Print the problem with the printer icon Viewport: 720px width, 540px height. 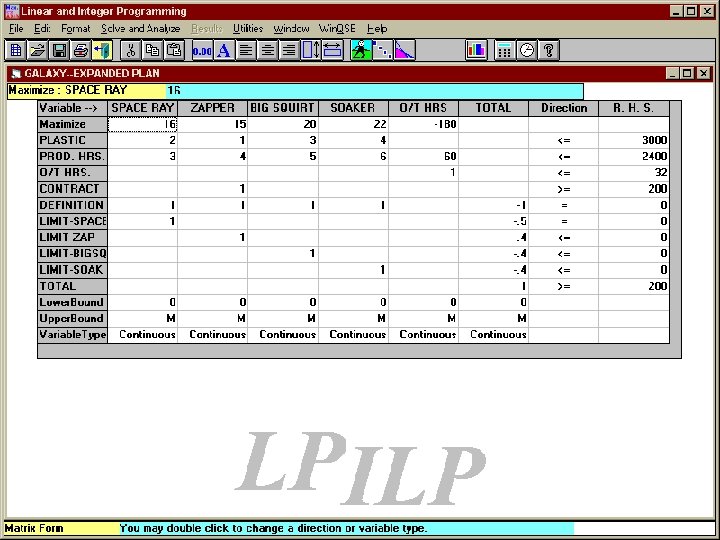81,50
